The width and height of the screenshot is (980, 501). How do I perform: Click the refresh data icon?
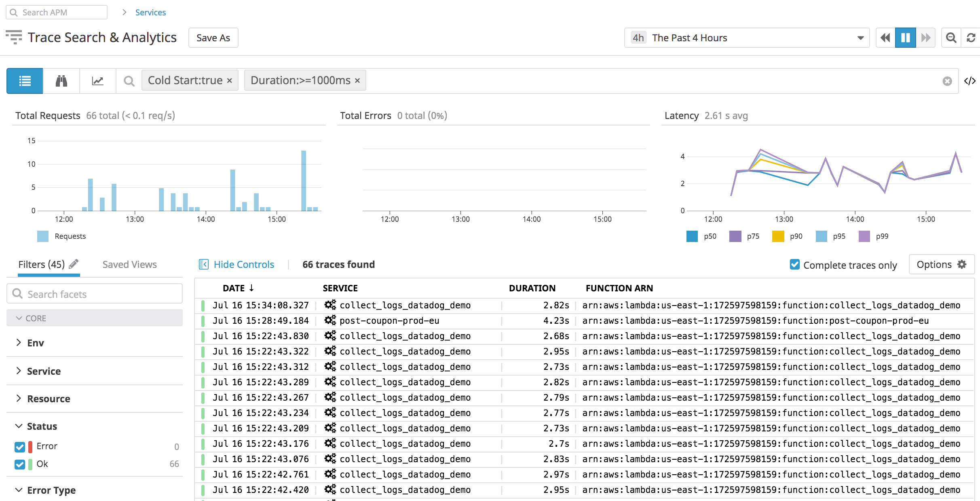click(x=971, y=37)
